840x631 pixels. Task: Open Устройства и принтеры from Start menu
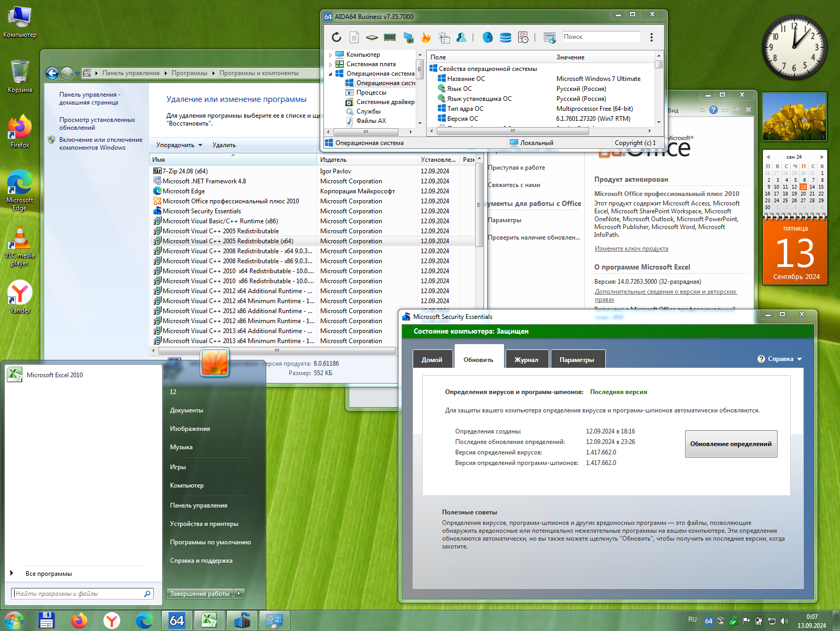click(204, 524)
